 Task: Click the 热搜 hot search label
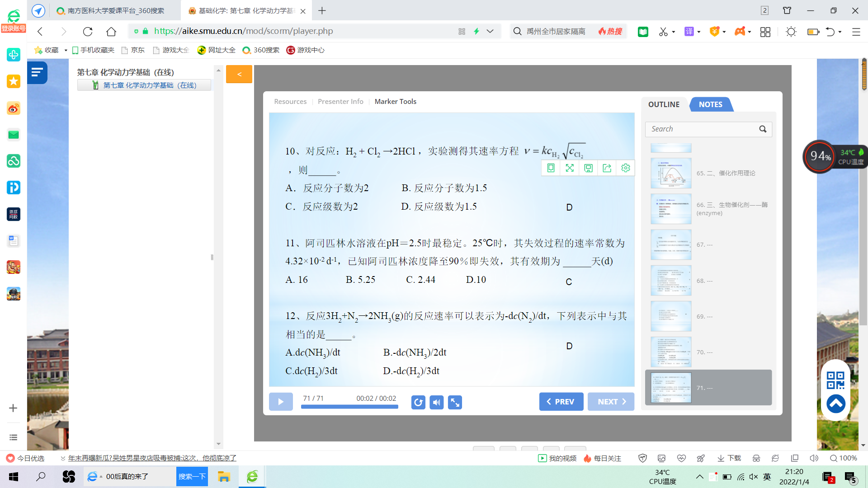point(610,31)
